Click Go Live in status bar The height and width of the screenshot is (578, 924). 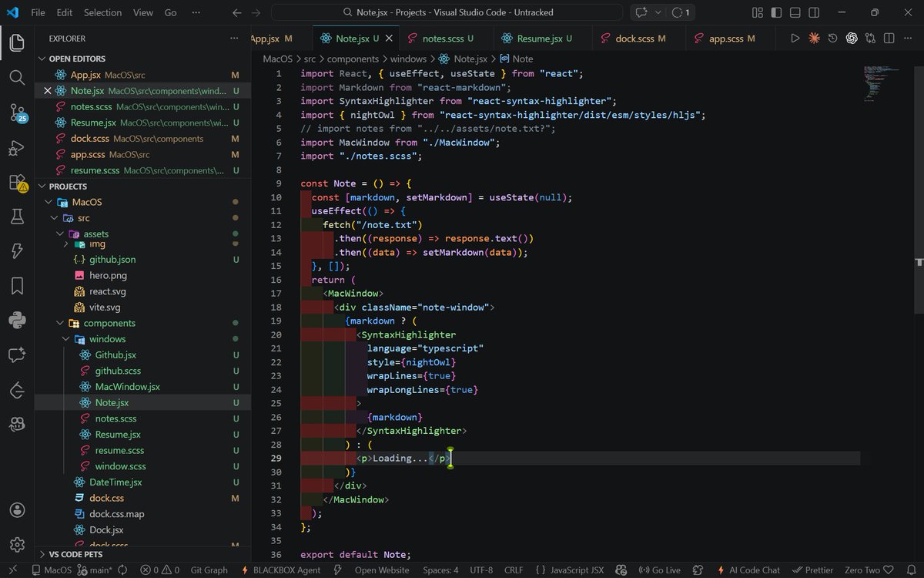[x=659, y=570]
